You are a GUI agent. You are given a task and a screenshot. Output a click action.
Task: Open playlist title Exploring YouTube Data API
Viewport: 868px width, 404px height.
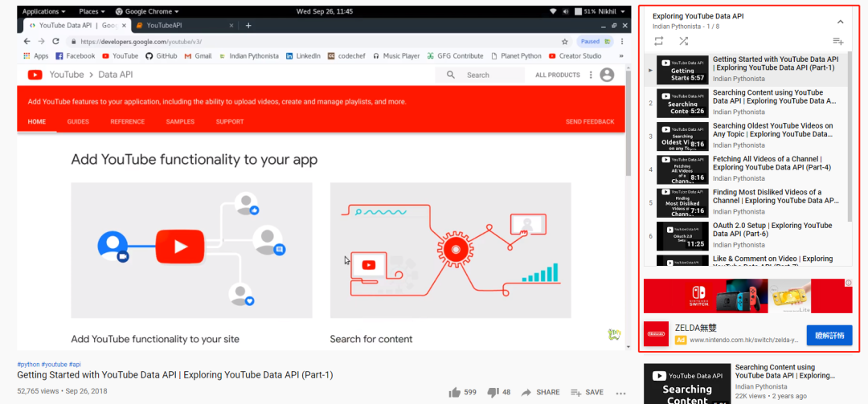tap(698, 17)
